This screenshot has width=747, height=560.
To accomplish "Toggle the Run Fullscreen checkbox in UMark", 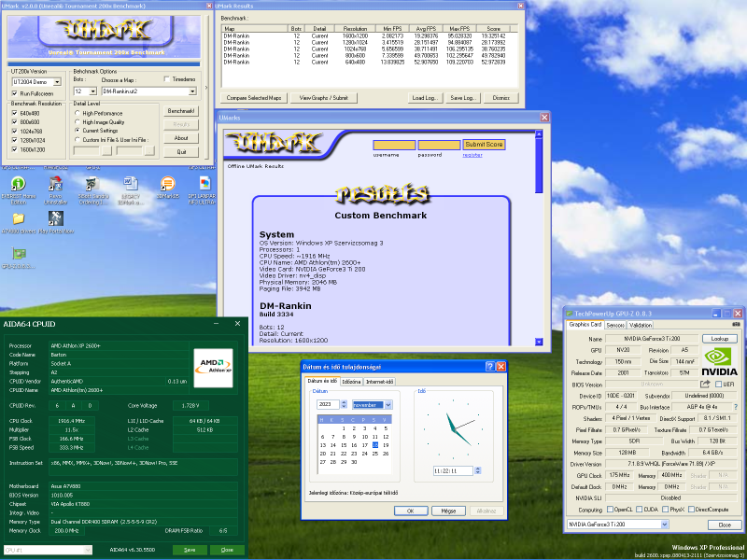I will pyautogui.click(x=14, y=93).
